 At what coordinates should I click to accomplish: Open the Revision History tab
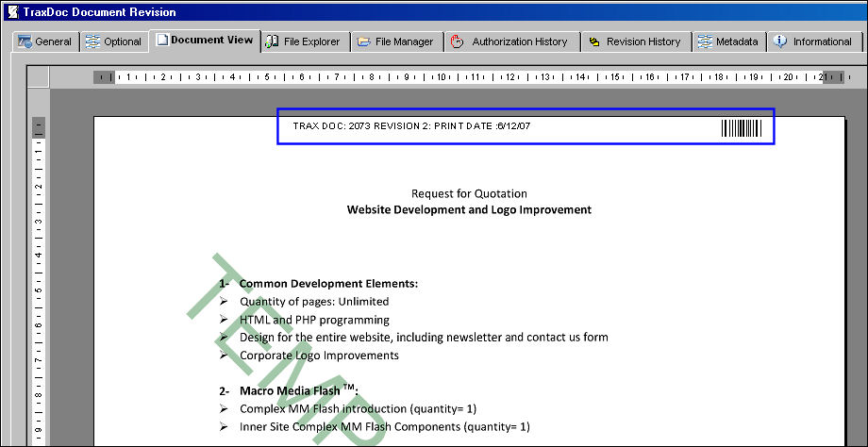pyautogui.click(x=636, y=41)
